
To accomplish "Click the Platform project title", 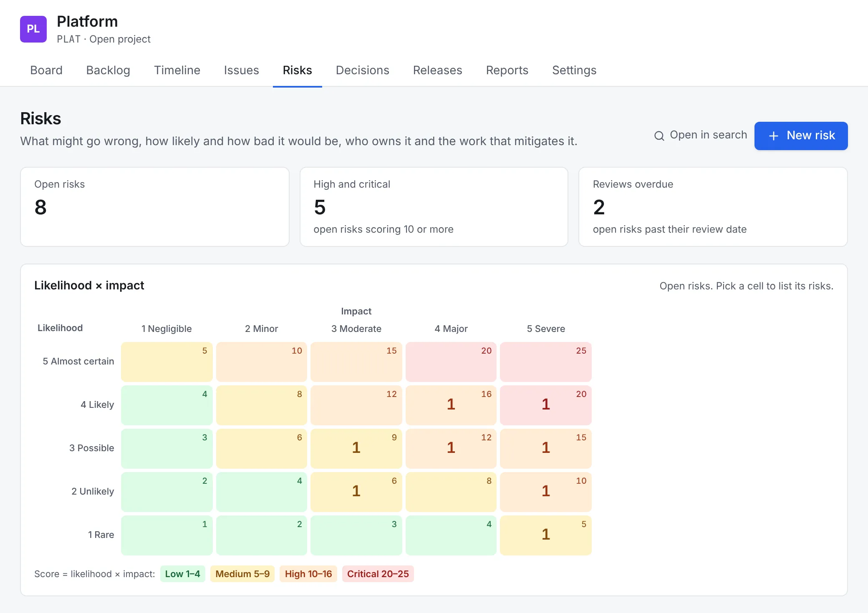I will (x=87, y=21).
